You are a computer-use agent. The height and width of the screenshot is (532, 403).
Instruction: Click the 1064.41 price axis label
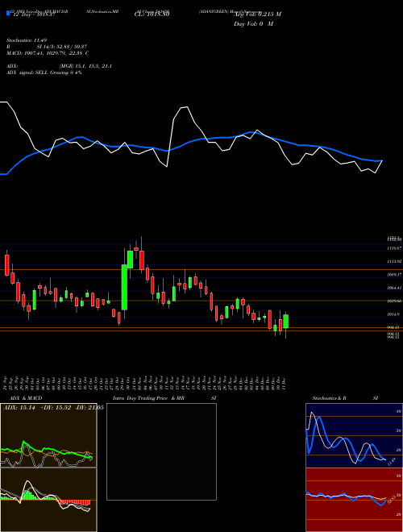pos(394,288)
